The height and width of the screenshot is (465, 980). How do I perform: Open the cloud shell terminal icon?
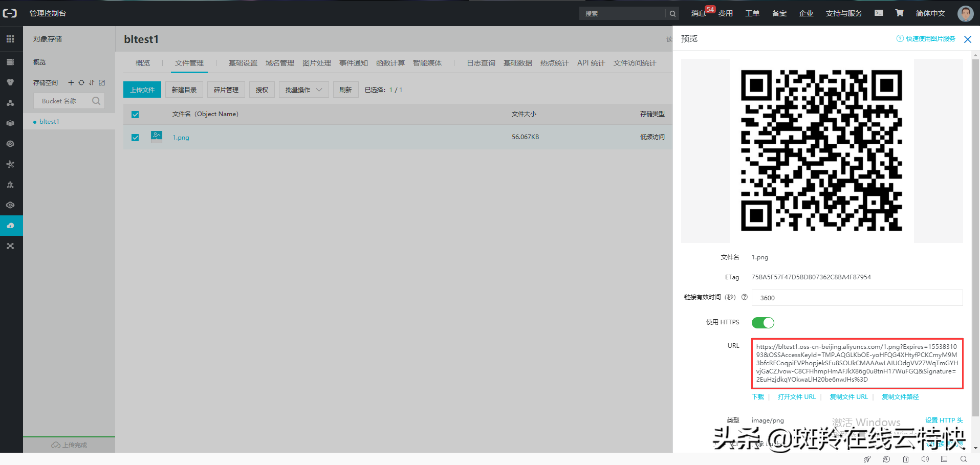(x=879, y=13)
